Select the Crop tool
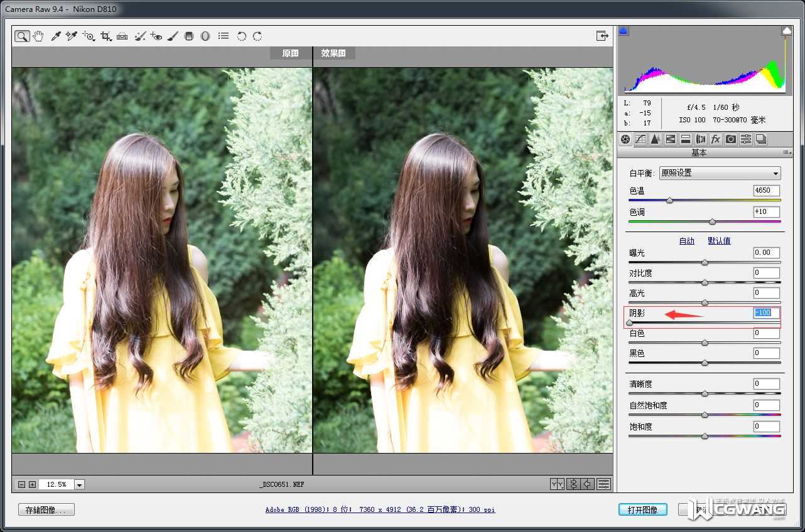The height and width of the screenshot is (532, 805). 106,36
